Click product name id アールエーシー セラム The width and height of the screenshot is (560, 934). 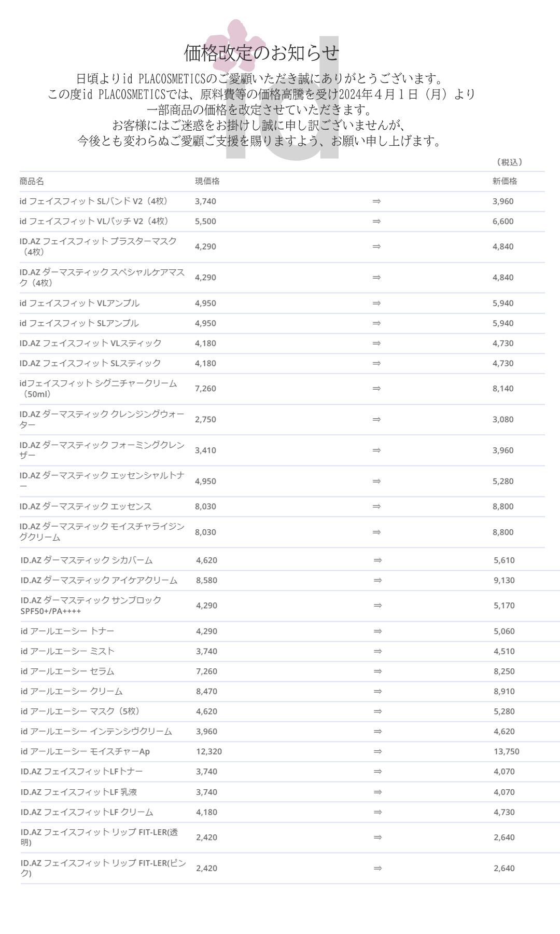pyautogui.click(x=67, y=671)
